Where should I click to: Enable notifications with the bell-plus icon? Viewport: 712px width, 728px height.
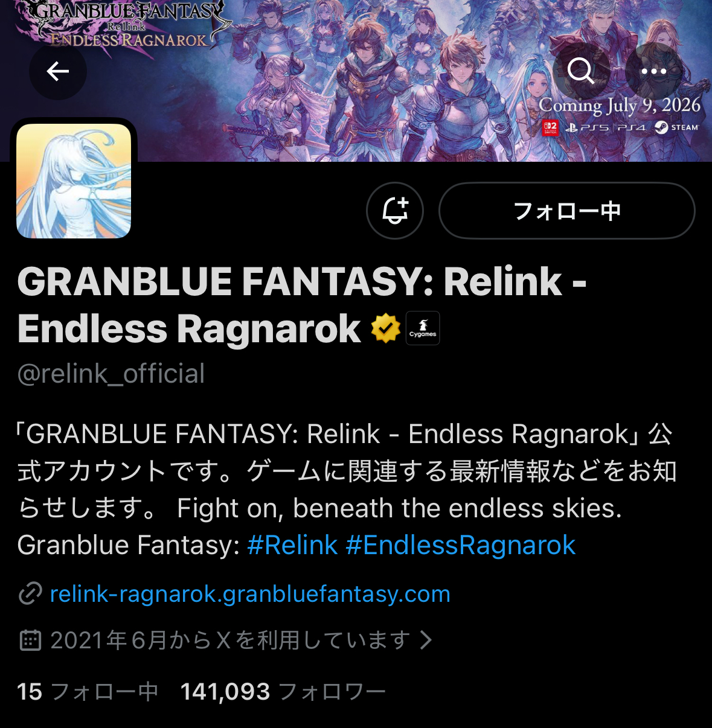tap(395, 211)
